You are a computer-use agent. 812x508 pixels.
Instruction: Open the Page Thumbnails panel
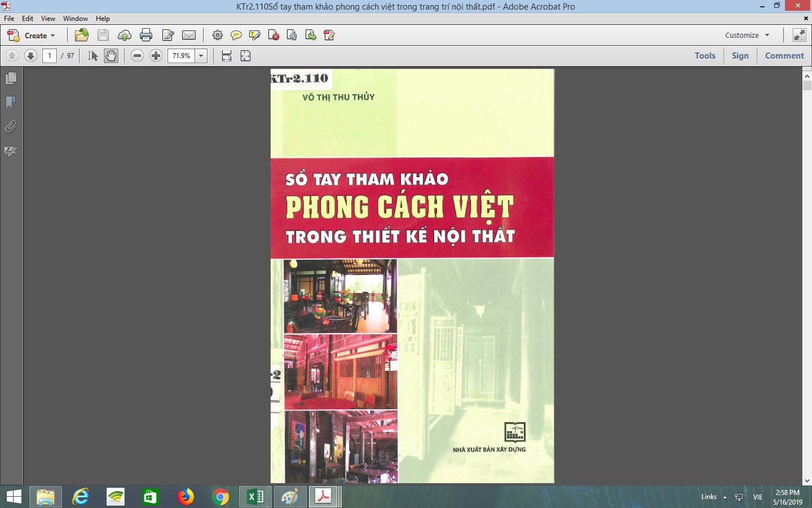11,78
